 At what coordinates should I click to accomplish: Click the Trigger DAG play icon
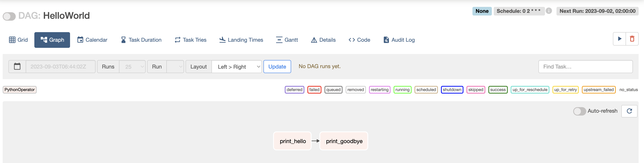pos(619,39)
